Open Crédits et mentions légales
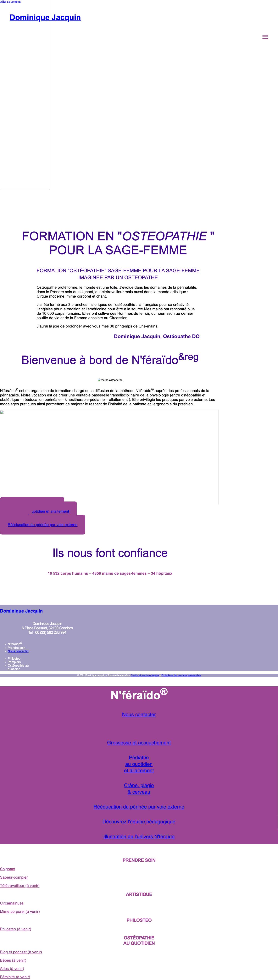 point(145,675)
